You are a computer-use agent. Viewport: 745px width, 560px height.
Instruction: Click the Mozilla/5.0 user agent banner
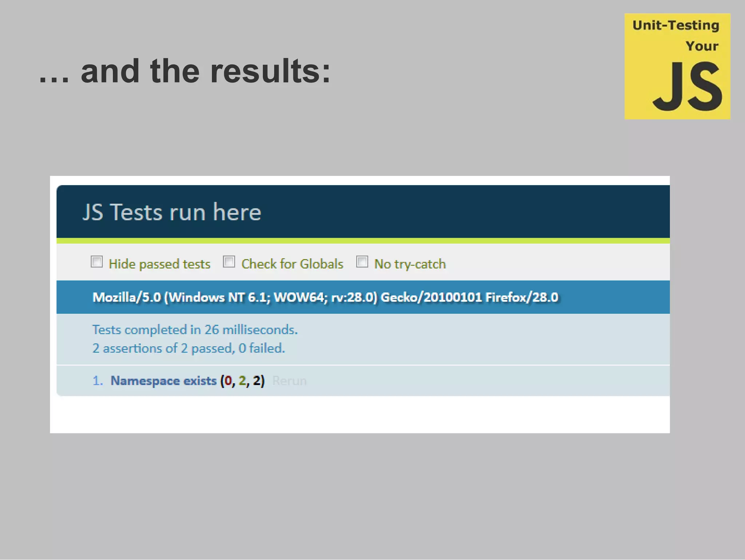[x=325, y=297]
